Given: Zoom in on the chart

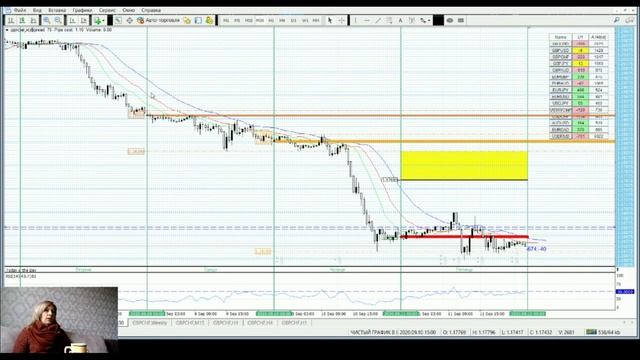Looking at the screenshot, I should pyautogui.click(x=47, y=20).
